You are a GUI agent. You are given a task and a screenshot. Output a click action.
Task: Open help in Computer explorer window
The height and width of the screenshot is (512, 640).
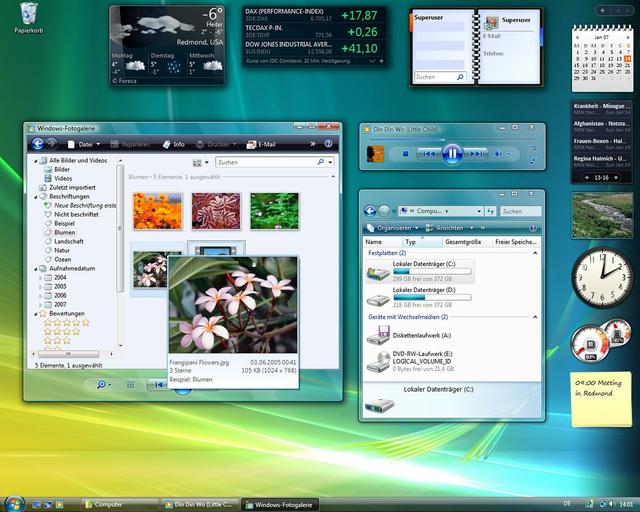point(532,228)
